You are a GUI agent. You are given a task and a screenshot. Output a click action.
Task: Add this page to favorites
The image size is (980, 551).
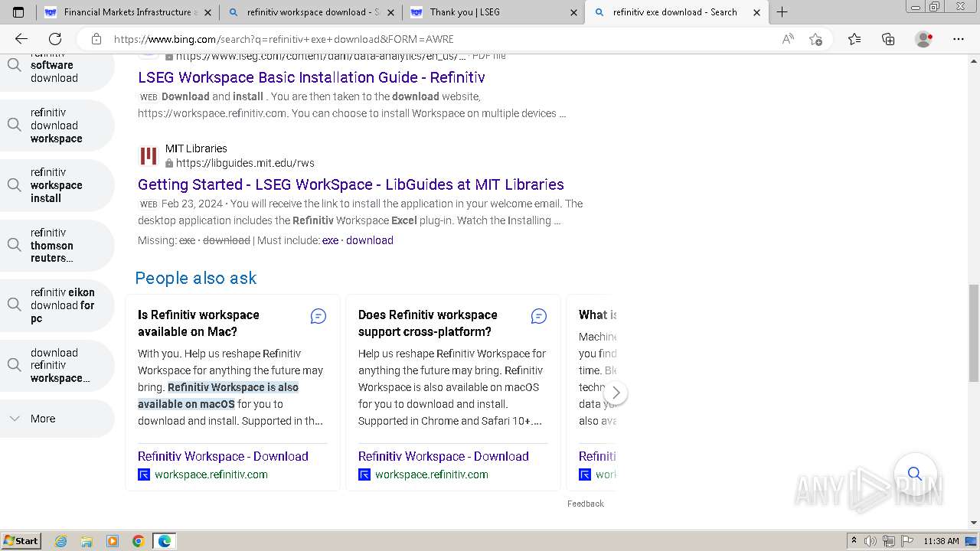tap(815, 39)
